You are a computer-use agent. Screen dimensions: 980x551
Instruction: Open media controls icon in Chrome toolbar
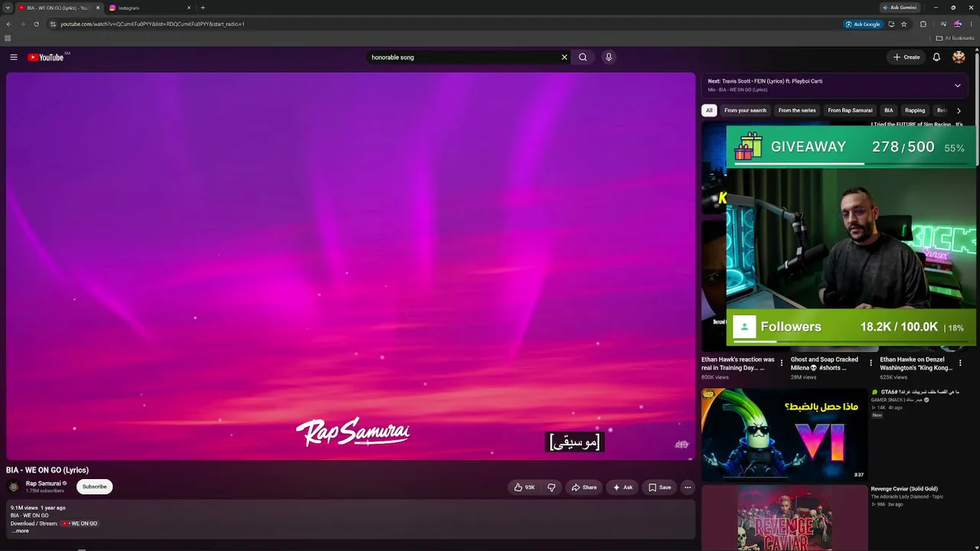(x=942, y=24)
